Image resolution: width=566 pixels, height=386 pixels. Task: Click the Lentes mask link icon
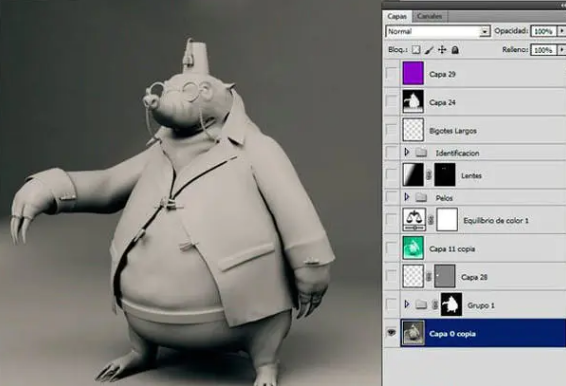tap(429, 175)
